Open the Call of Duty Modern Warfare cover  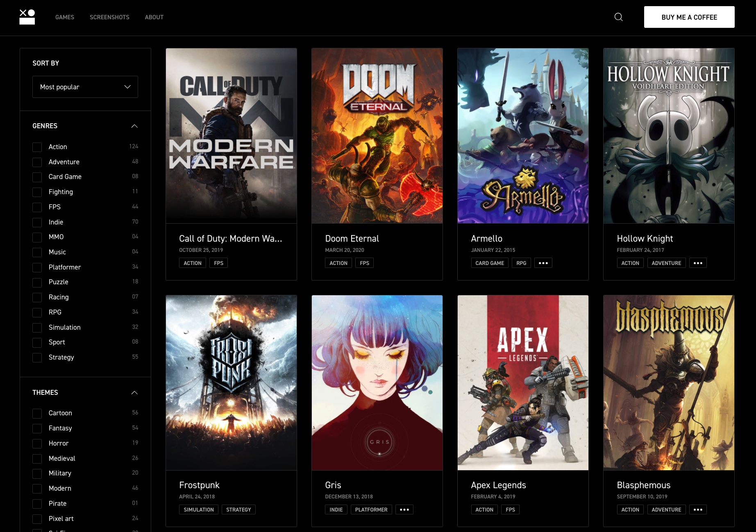coord(231,136)
